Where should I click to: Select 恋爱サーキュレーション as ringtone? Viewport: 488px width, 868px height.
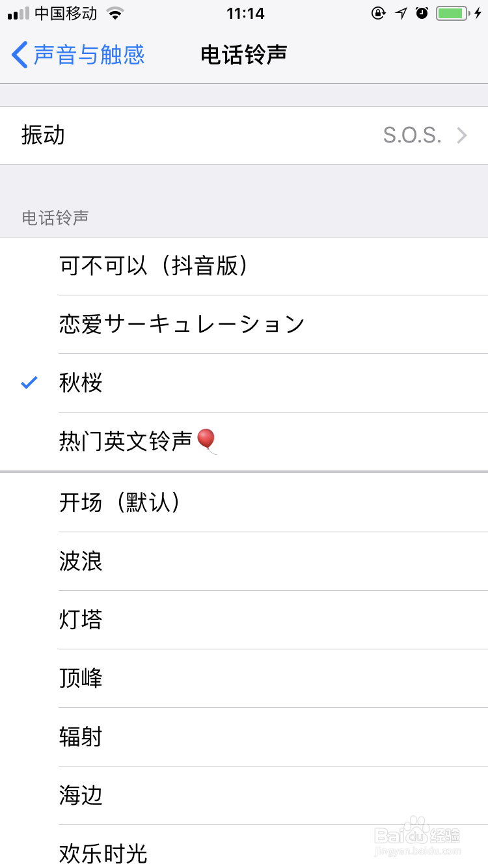181,324
